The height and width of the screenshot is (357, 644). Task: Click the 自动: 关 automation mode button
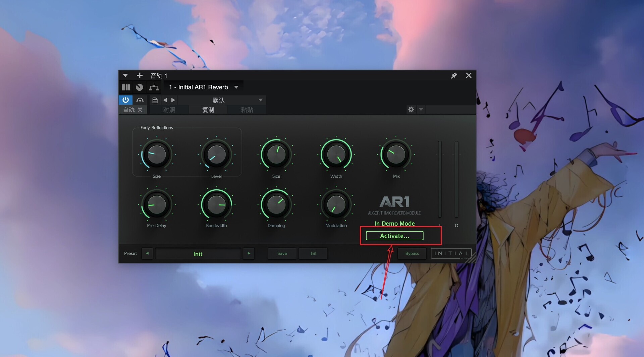[x=133, y=110]
